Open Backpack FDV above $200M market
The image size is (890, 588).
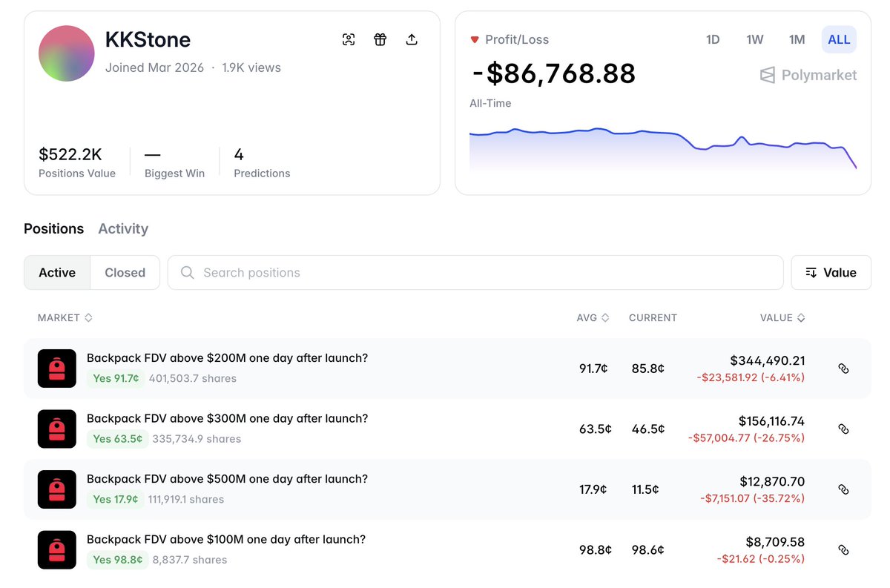227,358
